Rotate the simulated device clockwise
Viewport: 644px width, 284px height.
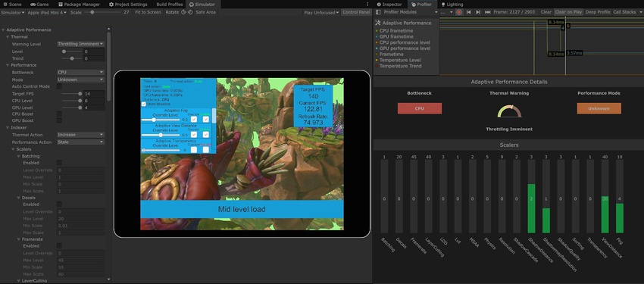[x=190, y=12]
